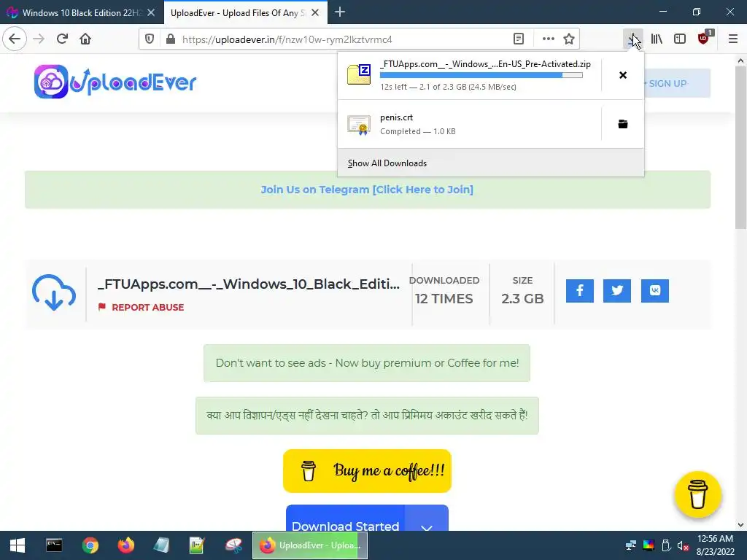Click the muted volume tray icon
747x560 pixels.
click(x=683, y=545)
